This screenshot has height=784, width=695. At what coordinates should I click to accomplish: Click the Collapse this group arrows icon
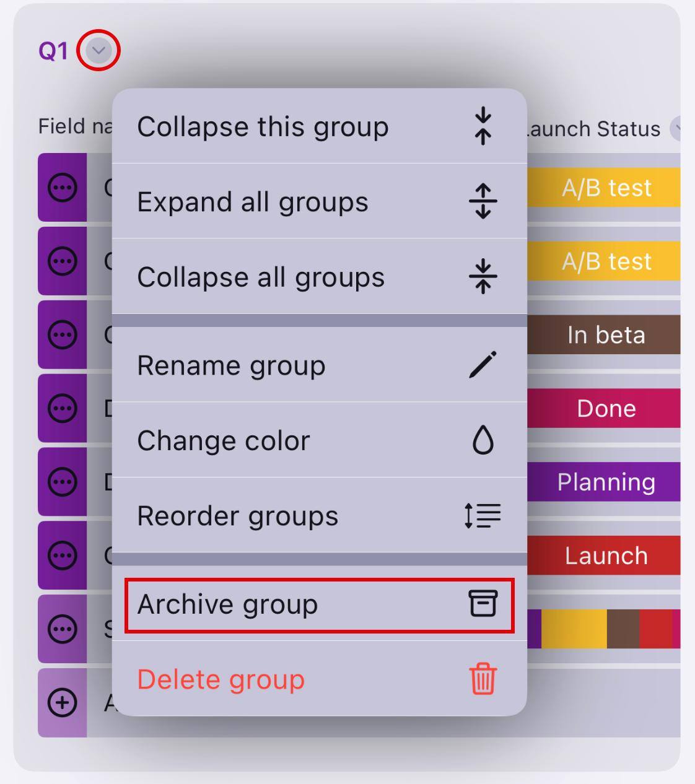[x=483, y=126]
